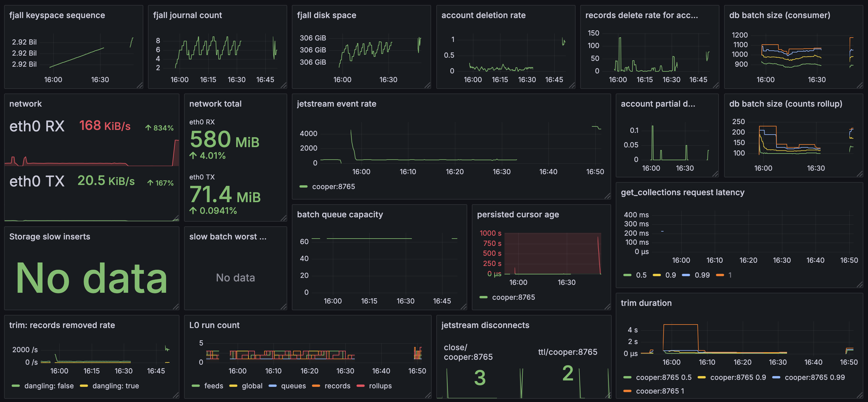Click resize handle of fjall keyspace sequence panel
This screenshot has height=402, width=868.
[140, 86]
